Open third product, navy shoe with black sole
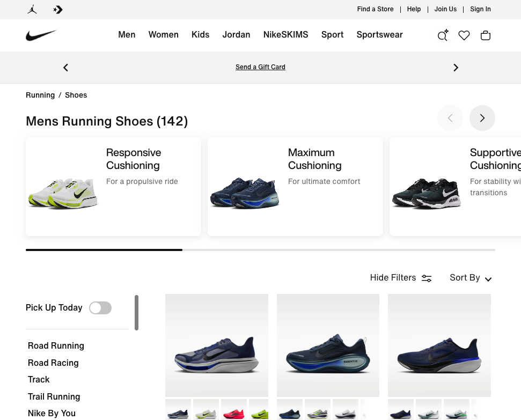Image resolution: width=521 pixels, height=420 pixels. point(439,345)
